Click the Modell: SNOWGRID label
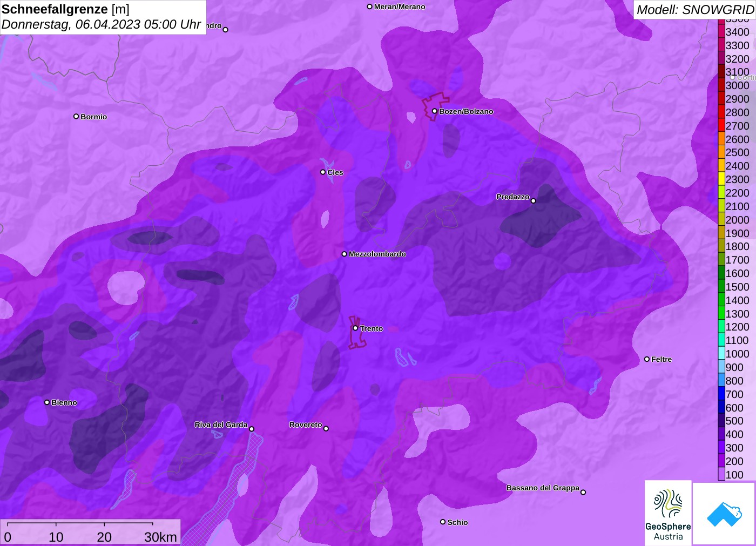This screenshot has width=756, height=546. click(x=696, y=10)
